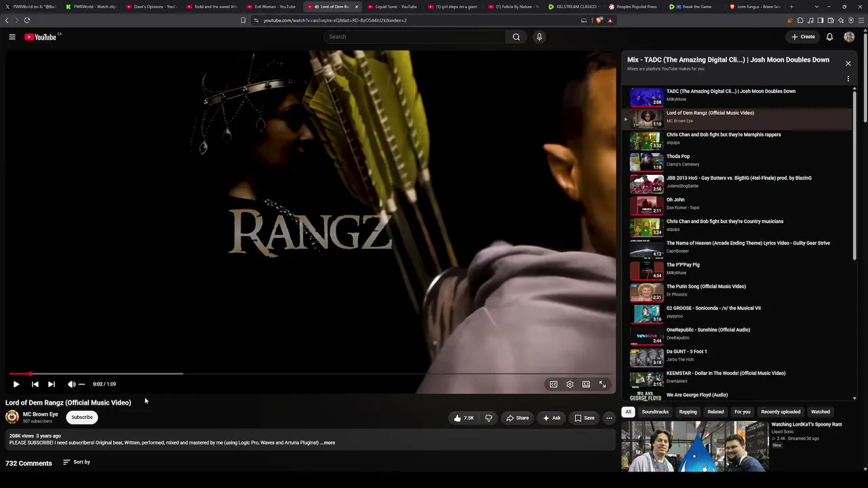The image size is (868, 488).
Task: Open a new browser tab
Action: [x=791, y=7]
